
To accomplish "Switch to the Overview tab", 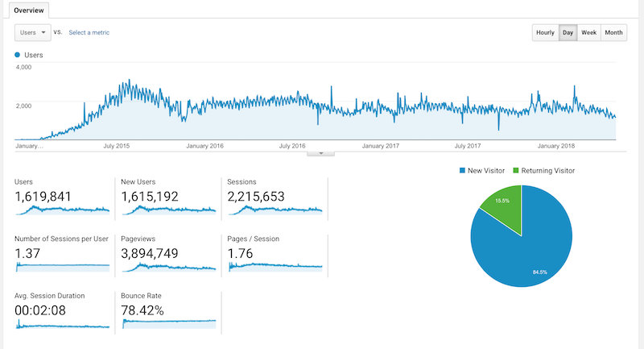I will tap(29, 10).
